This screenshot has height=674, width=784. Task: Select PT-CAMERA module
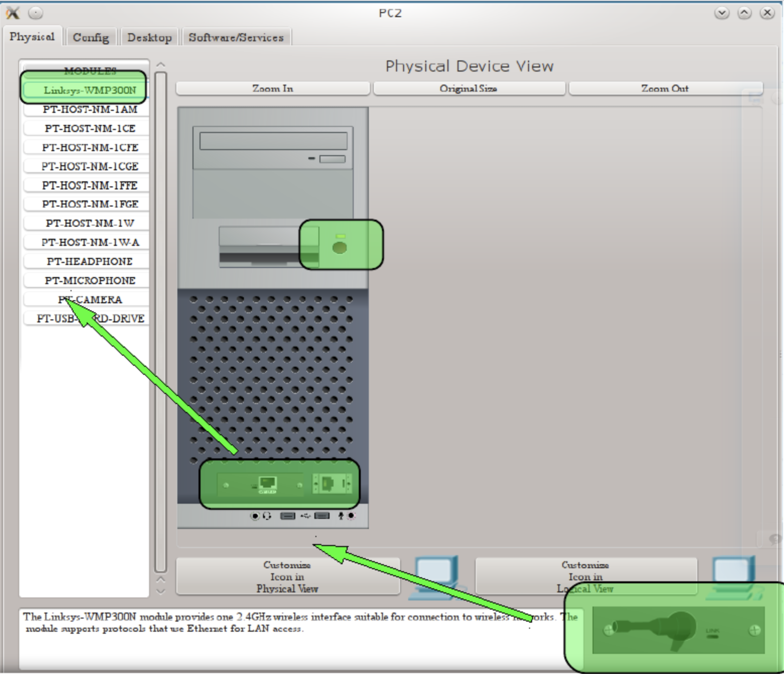(87, 300)
